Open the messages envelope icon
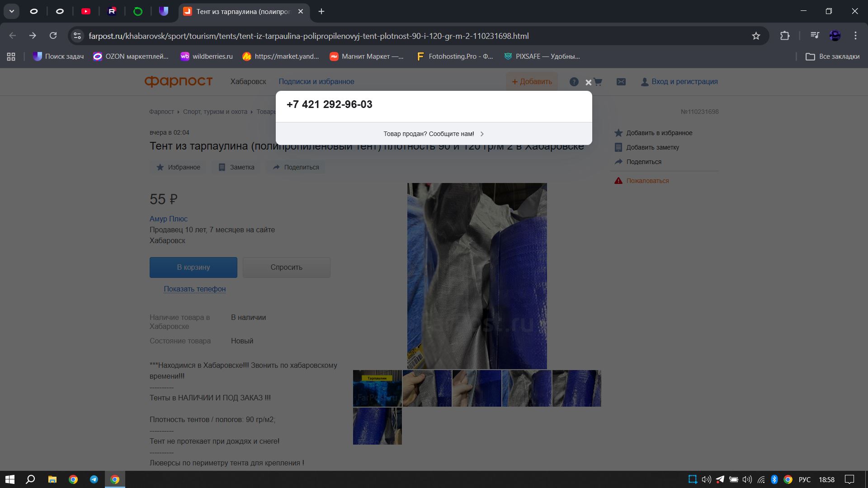868x488 pixels. [x=621, y=82]
